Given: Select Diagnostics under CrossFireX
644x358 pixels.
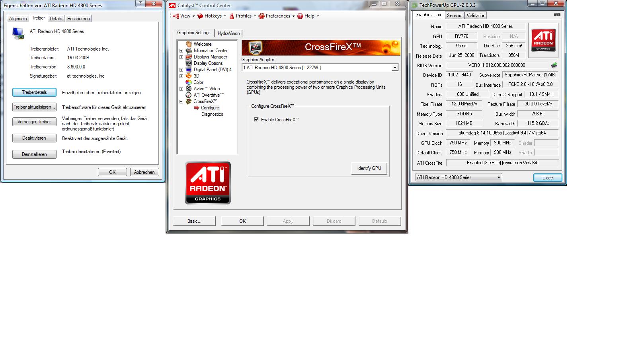Looking at the screenshot, I should [x=212, y=114].
